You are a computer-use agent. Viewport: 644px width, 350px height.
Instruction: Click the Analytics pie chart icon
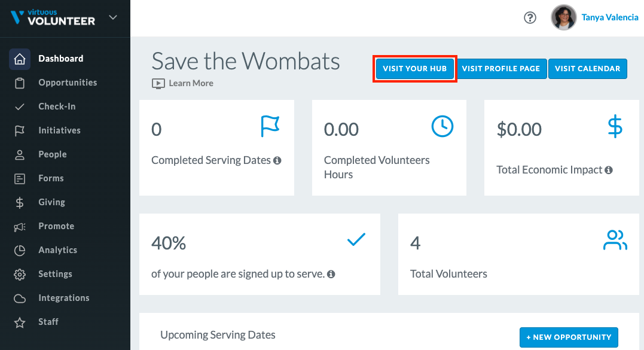click(x=20, y=251)
